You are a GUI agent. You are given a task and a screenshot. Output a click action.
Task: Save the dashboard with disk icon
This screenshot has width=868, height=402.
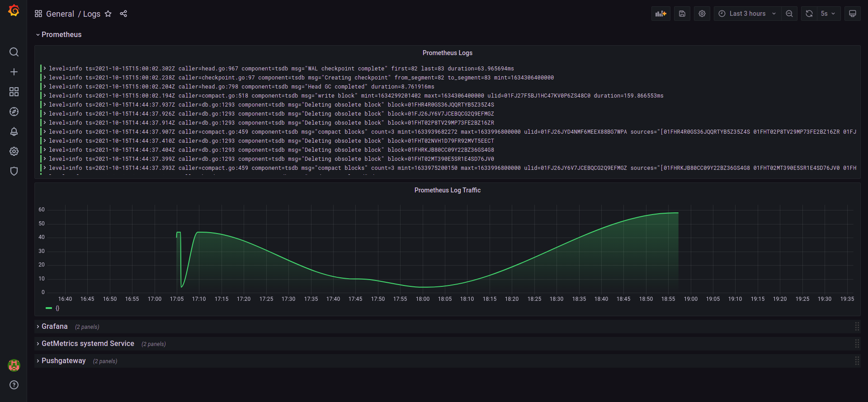coord(682,14)
